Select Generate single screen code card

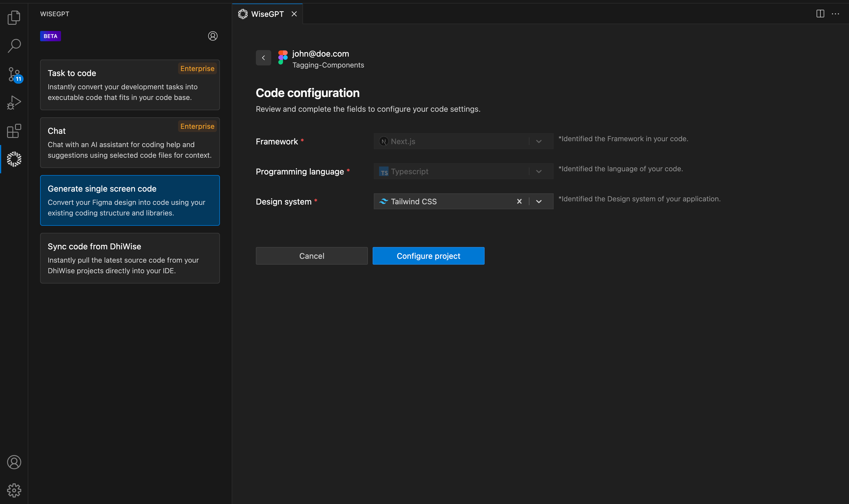click(130, 200)
